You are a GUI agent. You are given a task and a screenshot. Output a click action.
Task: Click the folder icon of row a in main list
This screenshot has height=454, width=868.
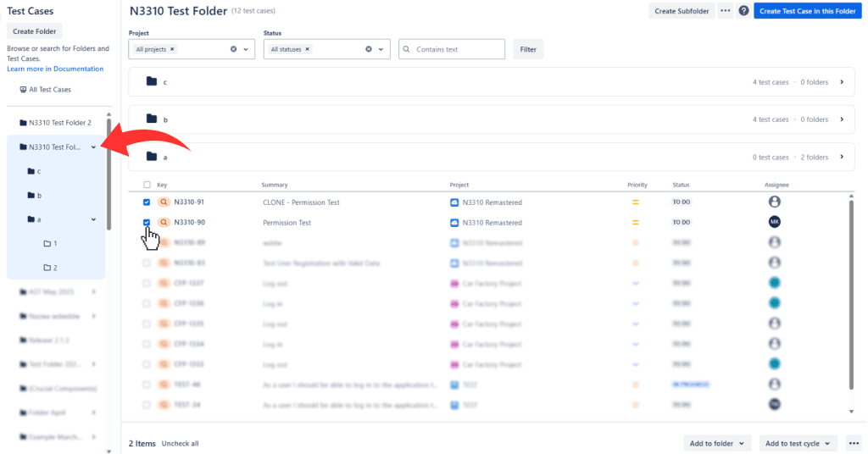coord(152,157)
